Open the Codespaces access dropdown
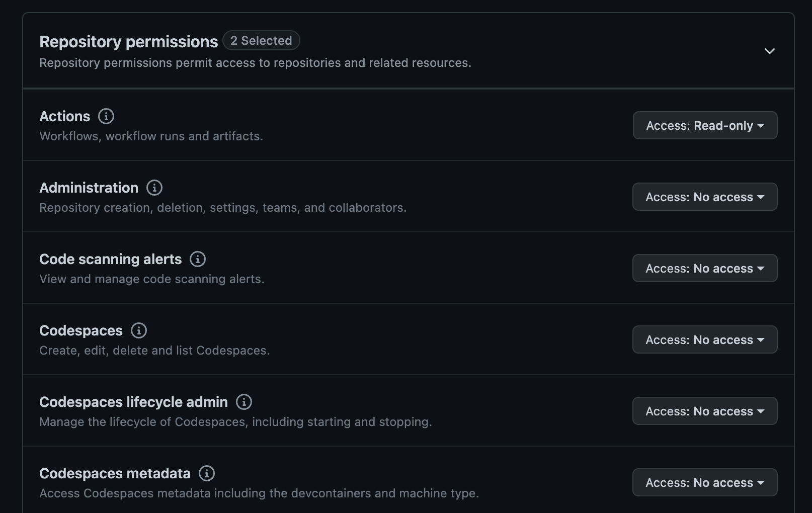The image size is (812, 513). [705, 339]
